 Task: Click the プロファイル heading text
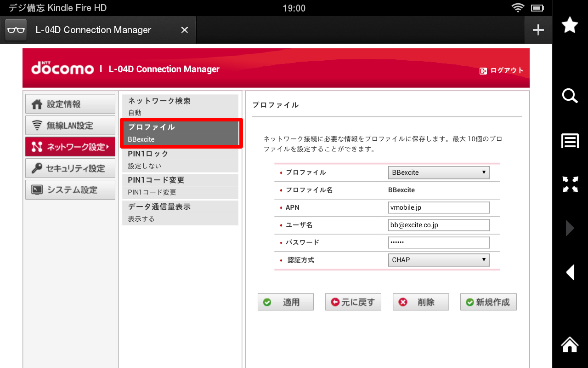click(276, 105)
